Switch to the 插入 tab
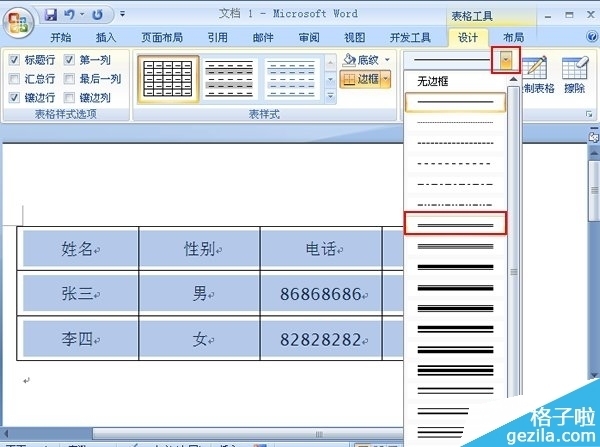 106,37
